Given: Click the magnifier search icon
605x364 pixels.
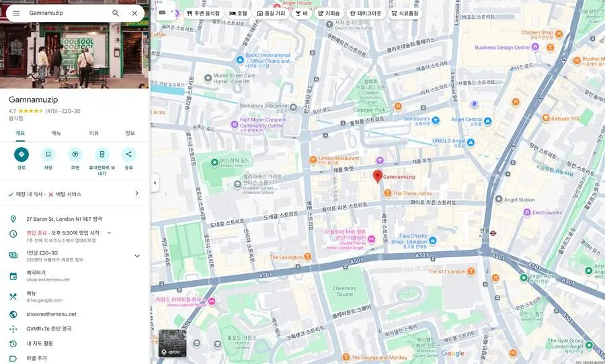Looking at the screenshot, I should tap(116, 13).
